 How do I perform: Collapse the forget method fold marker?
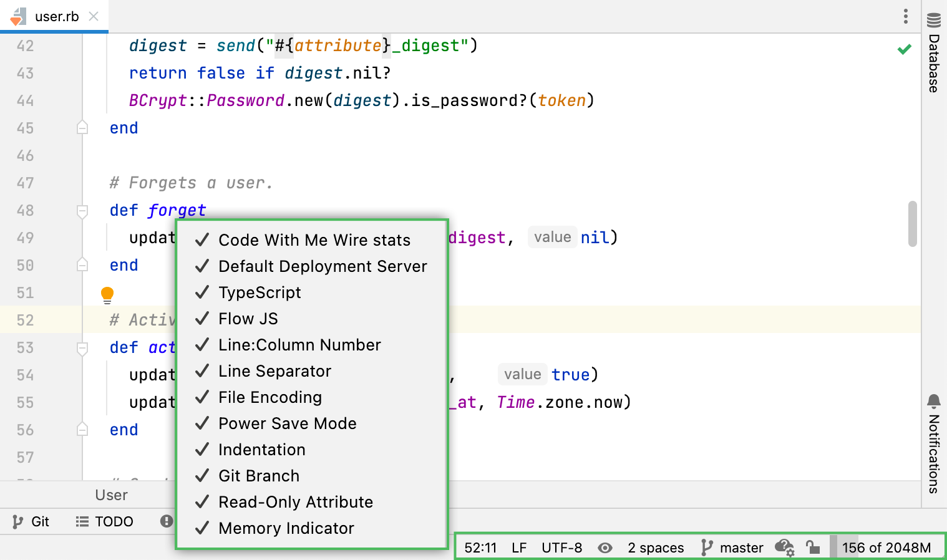pyautogui.click(x=82, y=211)
